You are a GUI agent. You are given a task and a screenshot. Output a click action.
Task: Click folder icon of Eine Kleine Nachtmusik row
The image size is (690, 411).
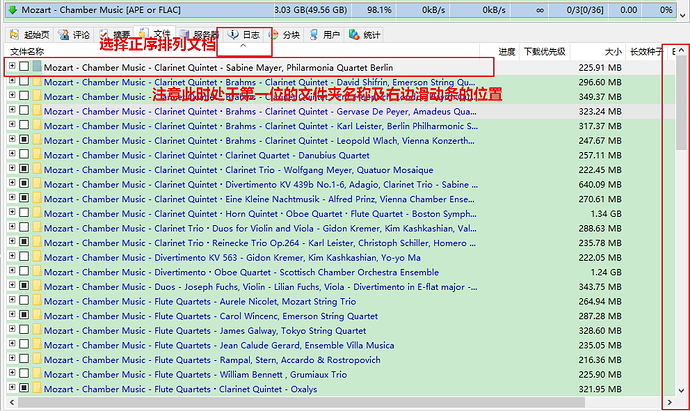click(x=37, y=198)
